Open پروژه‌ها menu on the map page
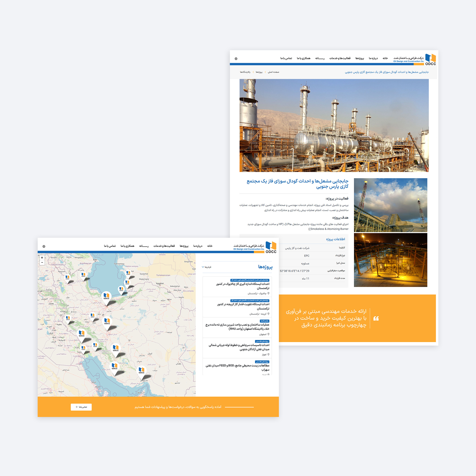The width and height of the screenshot is (476, 476). point(184,246)
